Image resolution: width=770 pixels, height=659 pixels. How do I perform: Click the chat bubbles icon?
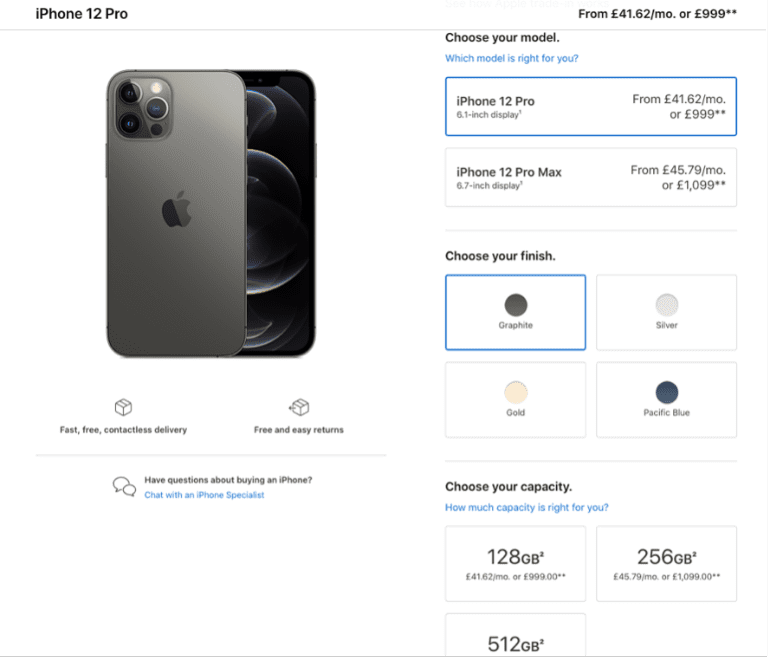[x=124, y=487]
